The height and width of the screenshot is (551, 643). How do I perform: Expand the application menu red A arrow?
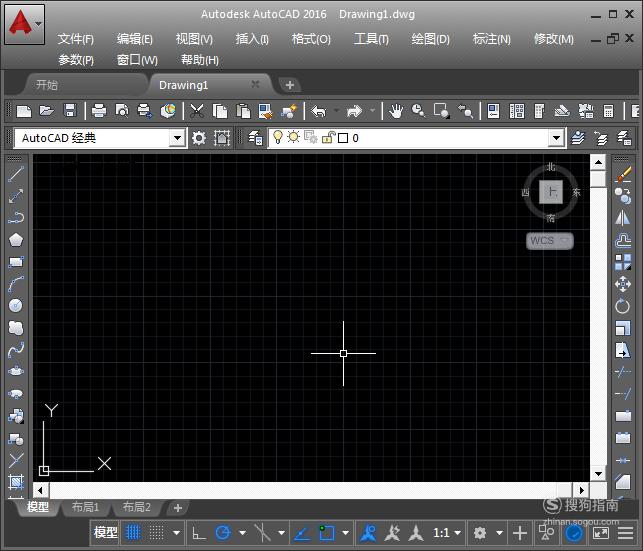[x=38, y=24]
